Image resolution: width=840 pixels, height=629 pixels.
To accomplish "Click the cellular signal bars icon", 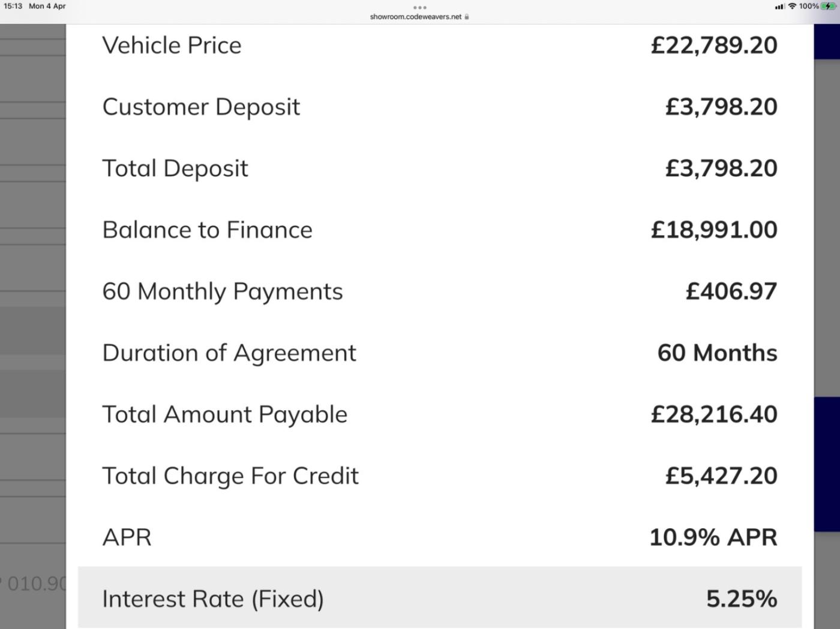I will pyautogui.click(x=779, y=7).
